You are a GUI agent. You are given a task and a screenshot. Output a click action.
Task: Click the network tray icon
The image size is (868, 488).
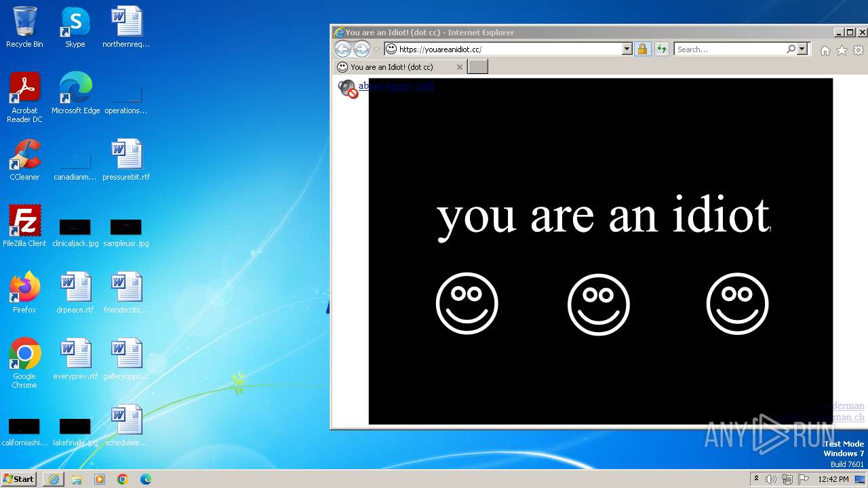(x=787, y=479)
